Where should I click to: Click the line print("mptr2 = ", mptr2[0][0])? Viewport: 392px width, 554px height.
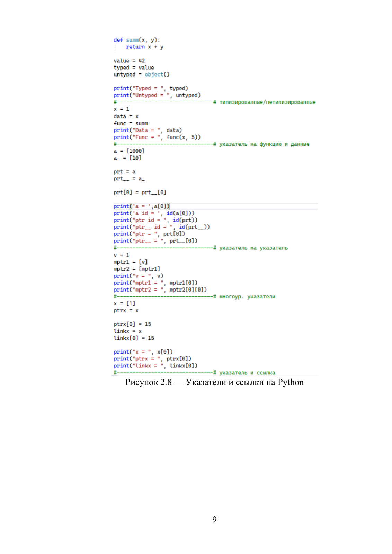click(x=160, y=290)
